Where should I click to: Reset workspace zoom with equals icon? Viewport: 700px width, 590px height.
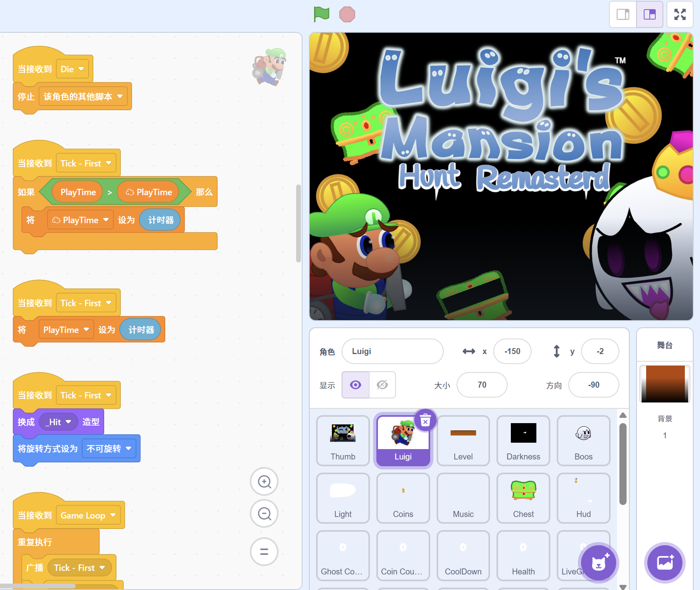click(264, 552)
